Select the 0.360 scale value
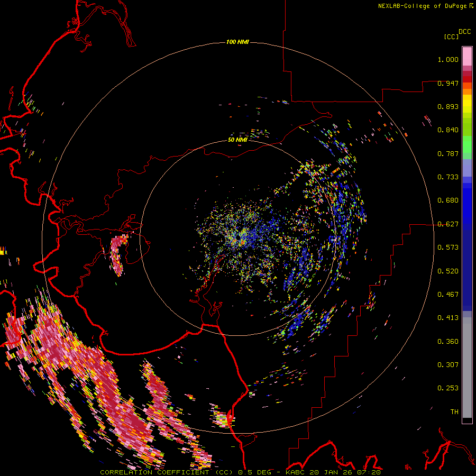Viewport: 476px width, 476px height. (448, 342)
